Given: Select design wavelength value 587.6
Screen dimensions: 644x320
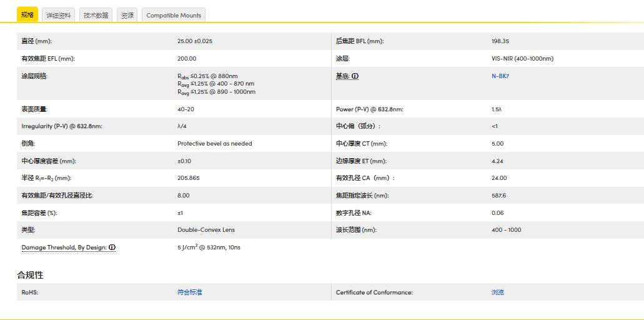Looking at the screenshot, I should 498,195.
